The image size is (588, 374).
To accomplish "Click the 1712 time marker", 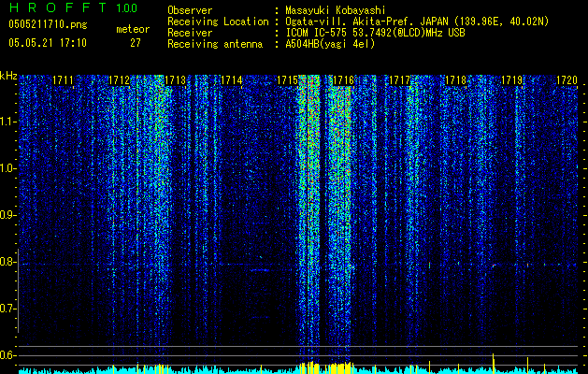I will click(x=119, y=80).
